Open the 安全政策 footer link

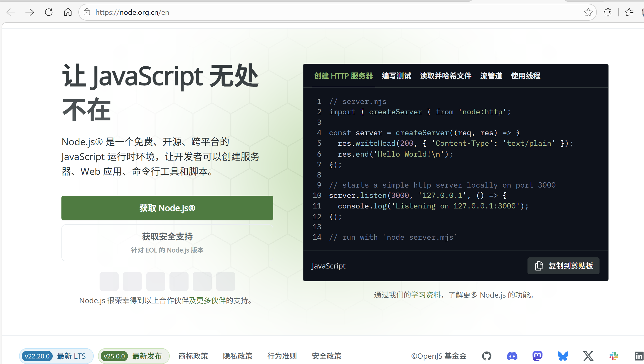[x=327, y=356]
